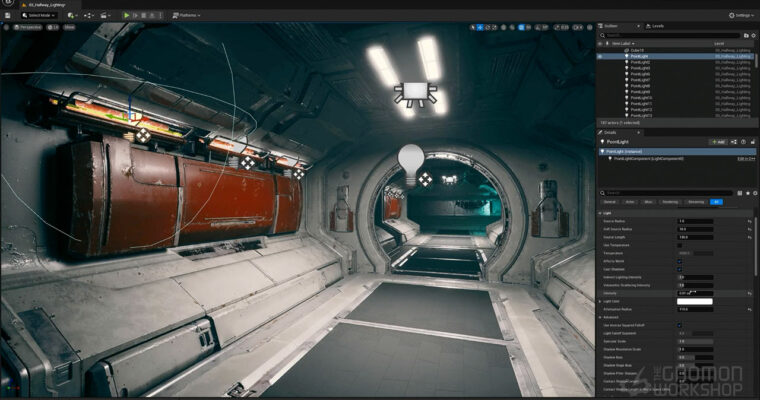The width and height of the screenshot is (760, 400).
Task: Open the Perspective view dropdown
Action: tap(28, 28)
